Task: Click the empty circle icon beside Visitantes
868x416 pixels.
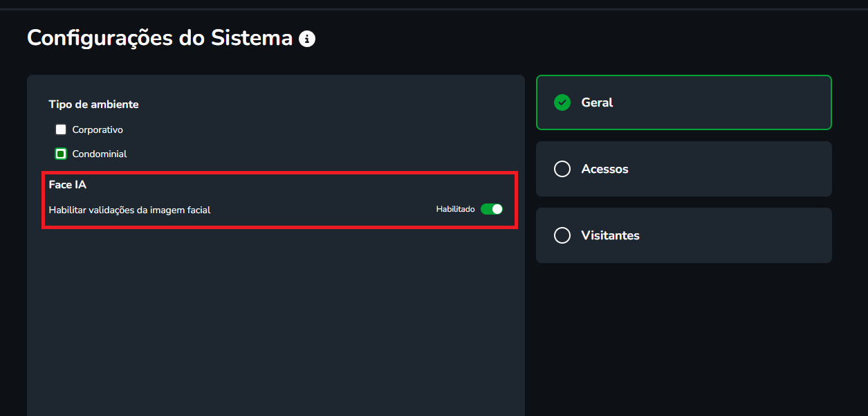Action: [562, 235]
